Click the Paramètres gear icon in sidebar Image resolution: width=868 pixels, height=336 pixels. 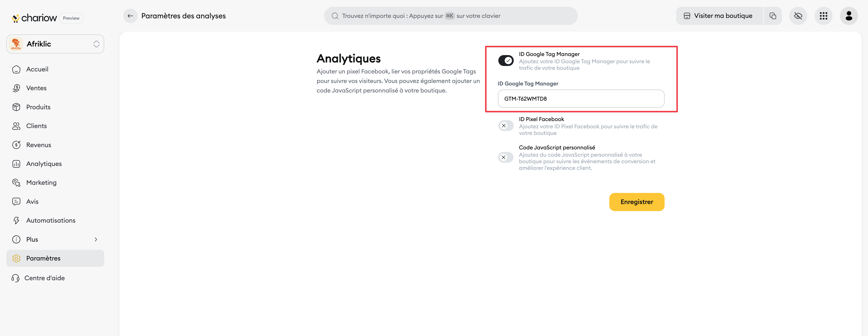(x=16, y=258)
